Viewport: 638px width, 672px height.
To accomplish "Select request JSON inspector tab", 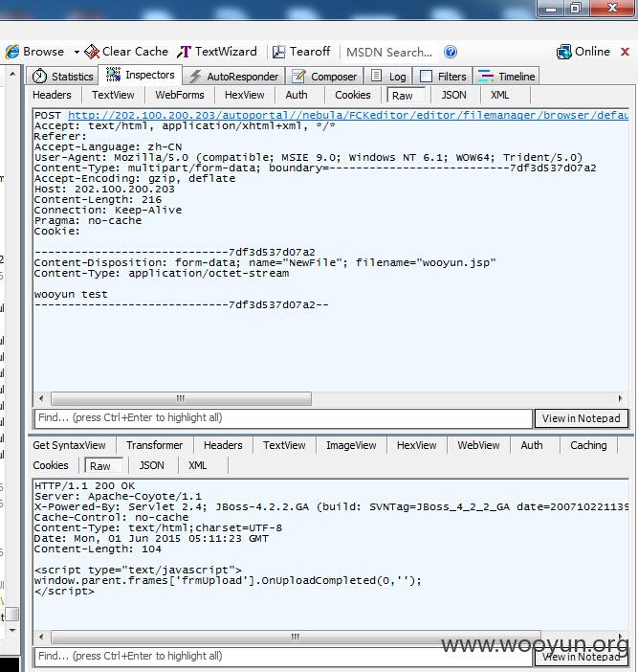I will tap(453, 95).
